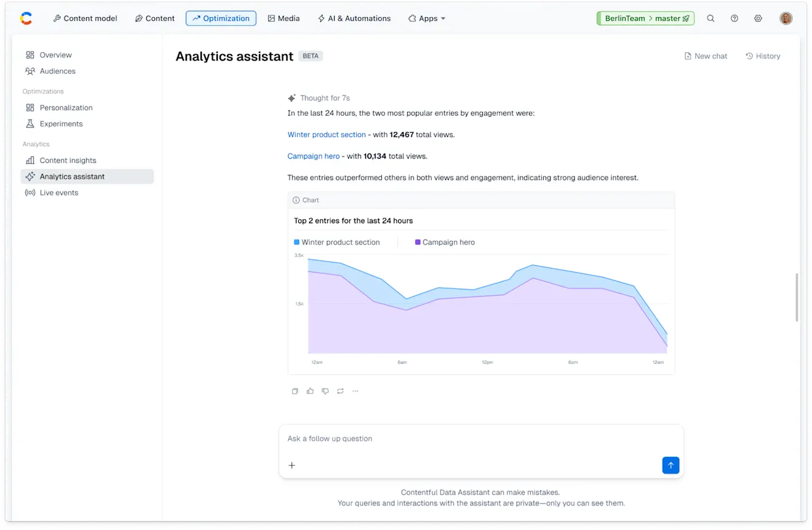Start a New chat

click(x=706, y=56)
